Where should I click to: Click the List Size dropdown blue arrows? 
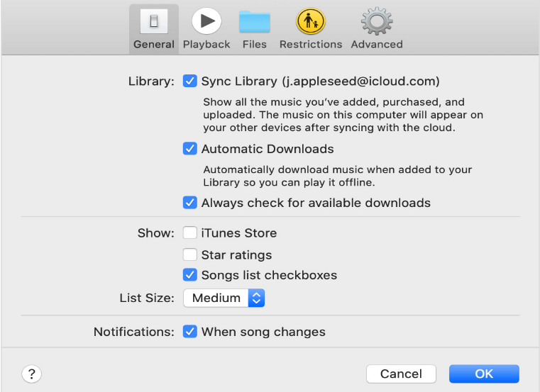(256, 298)
